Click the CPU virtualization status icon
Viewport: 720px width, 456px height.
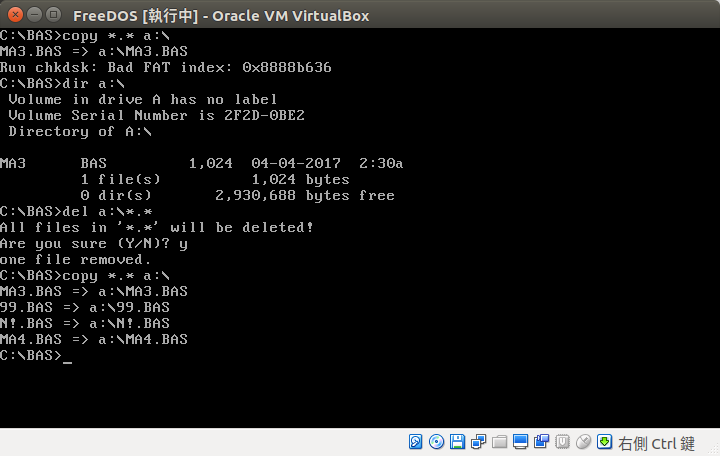coord(562,442)
